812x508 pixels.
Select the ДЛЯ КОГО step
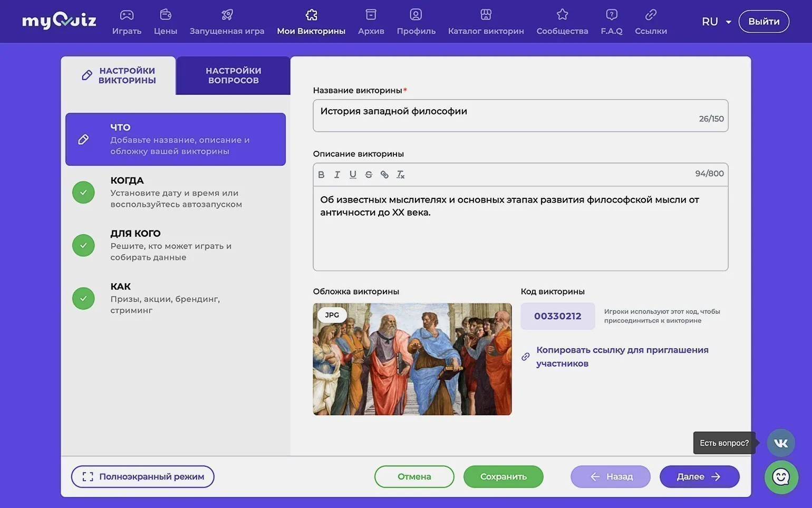[176, 245]
